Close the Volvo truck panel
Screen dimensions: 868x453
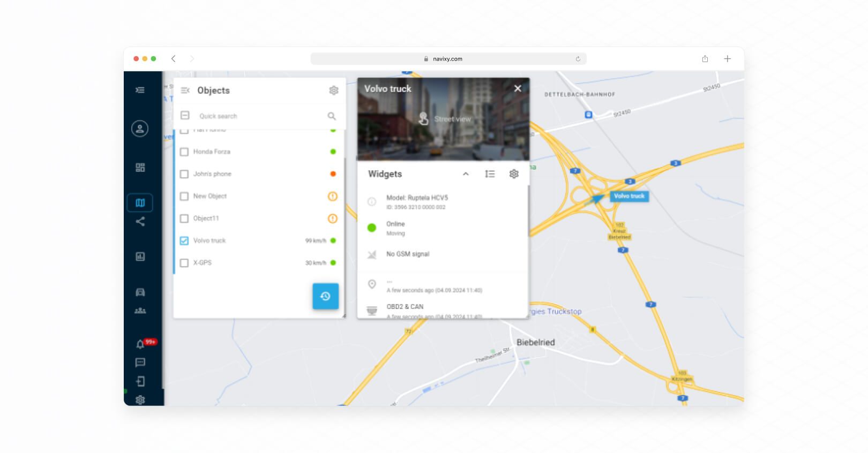(x=518, y=88)
